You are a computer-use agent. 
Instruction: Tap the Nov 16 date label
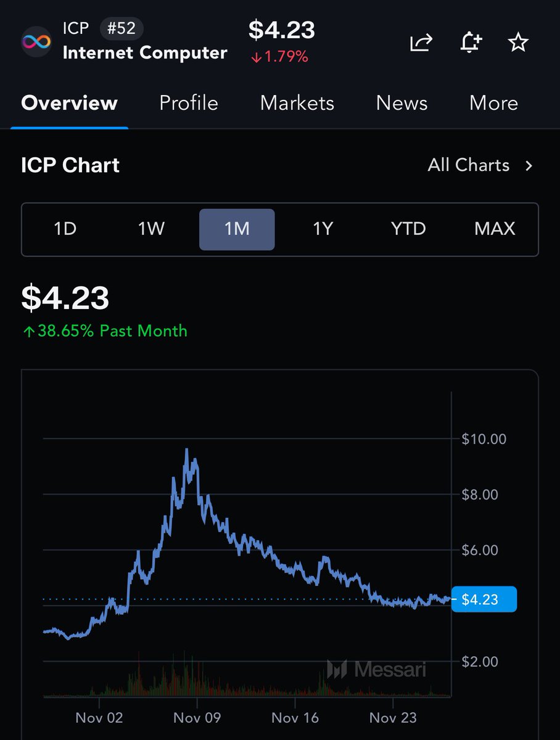coord(295,718)
